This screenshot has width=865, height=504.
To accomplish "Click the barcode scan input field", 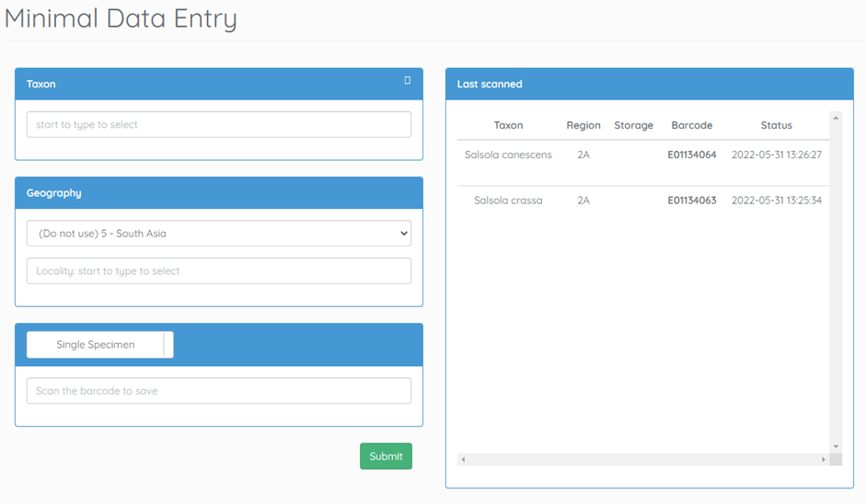I will [x=219, y=390].
